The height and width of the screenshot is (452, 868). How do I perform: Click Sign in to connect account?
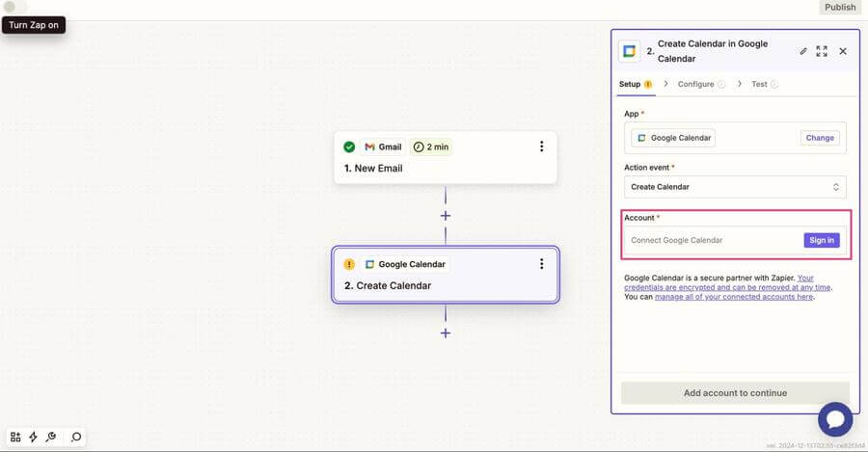pos(822,240)
